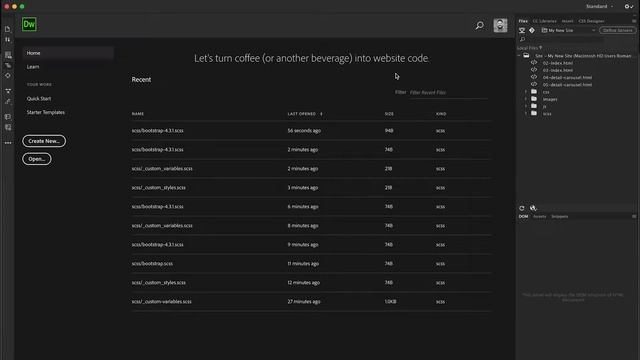Click the Filter Recent Files field
Image resolution: width=640 pixels, height=360 pixels.
pyautogui.click(x=448, y=93)
